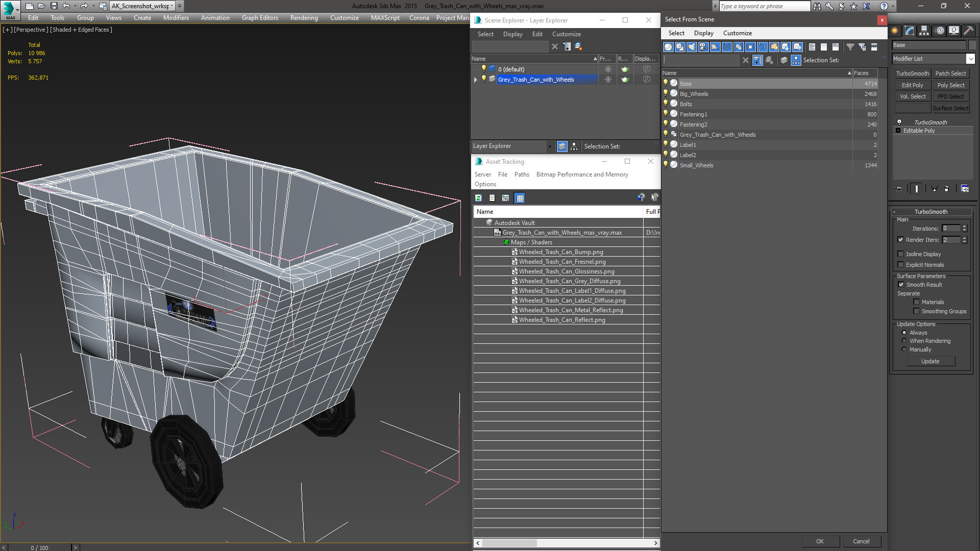The image size is (980, 551).
Task: Click Make Unique icon below modifier stack
Action: pos(935,189)
